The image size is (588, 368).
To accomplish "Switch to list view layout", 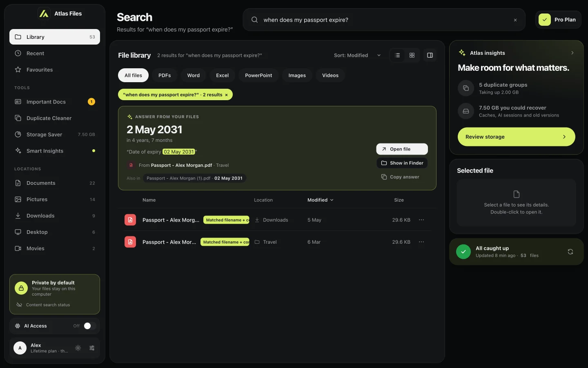I will (397, 55).
